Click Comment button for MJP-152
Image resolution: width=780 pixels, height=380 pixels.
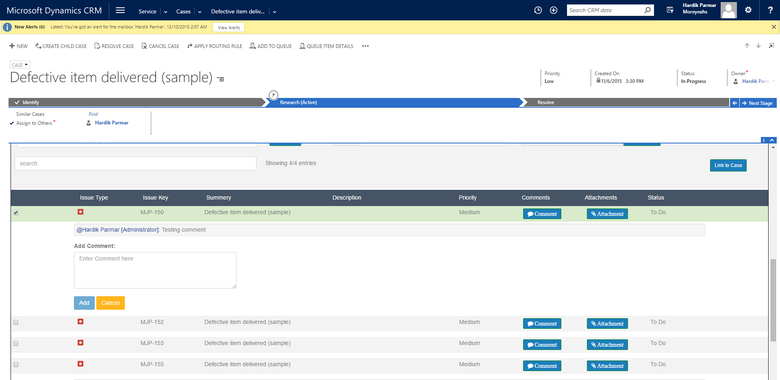[542, 323]
